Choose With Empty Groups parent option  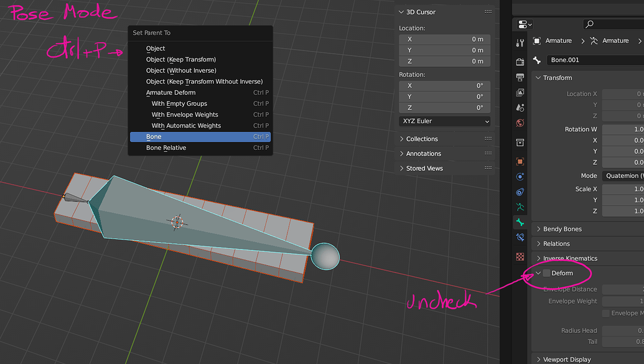pos(200,104)
